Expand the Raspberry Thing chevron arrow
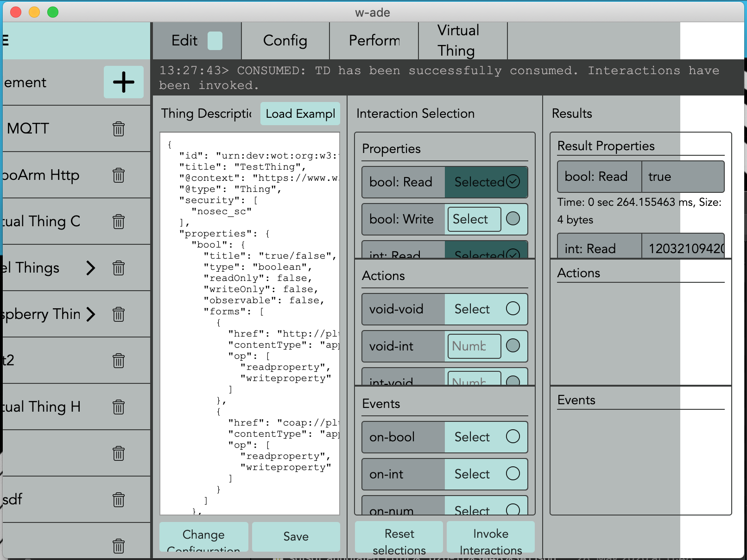 tap(91, 314)
